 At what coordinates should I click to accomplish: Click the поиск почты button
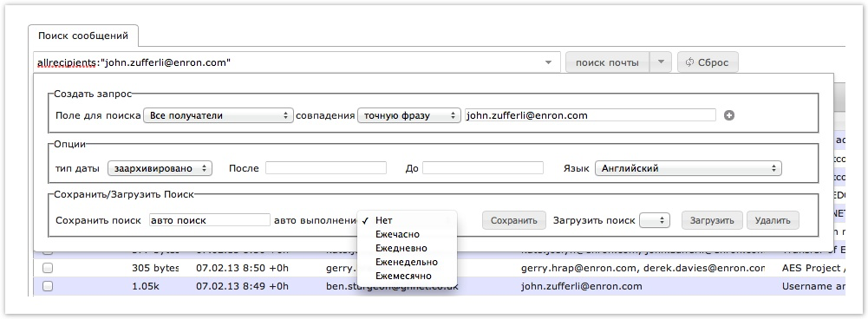(x=607, y=62)
